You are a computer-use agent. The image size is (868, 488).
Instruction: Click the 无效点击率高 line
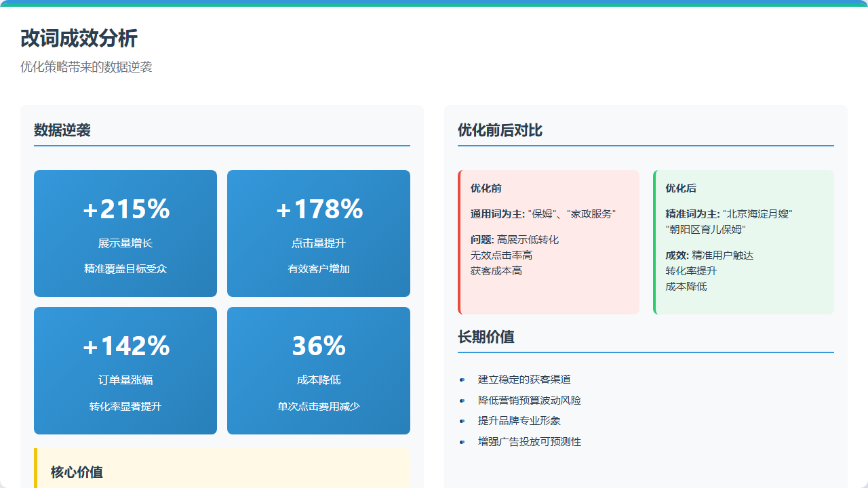click(x=501, y=256)
